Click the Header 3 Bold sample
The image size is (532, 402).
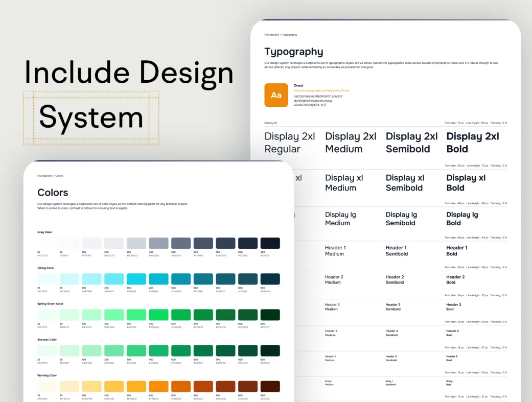454,307
